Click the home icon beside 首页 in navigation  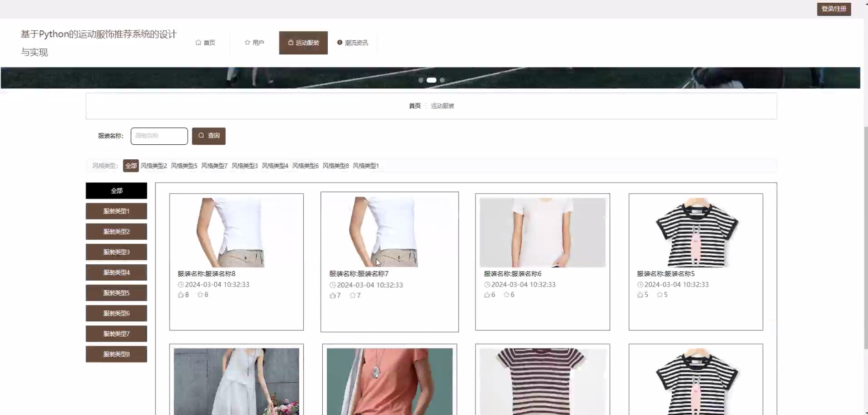tap(198, 43)
